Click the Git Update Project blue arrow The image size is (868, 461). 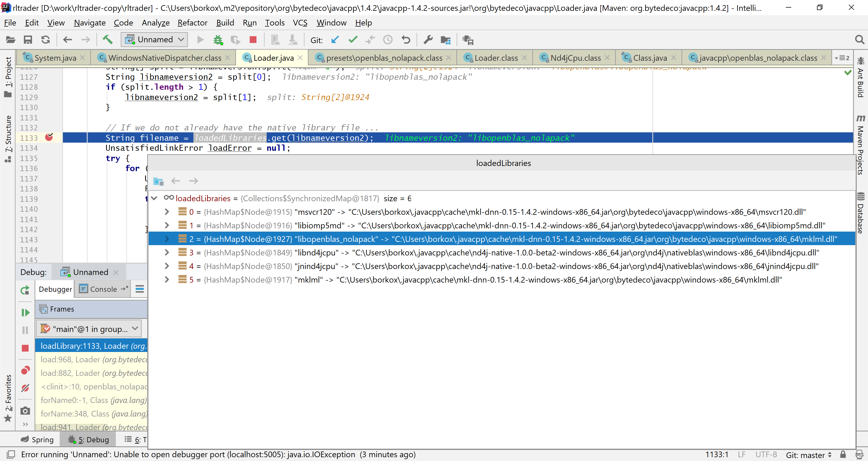pos(335,40)
